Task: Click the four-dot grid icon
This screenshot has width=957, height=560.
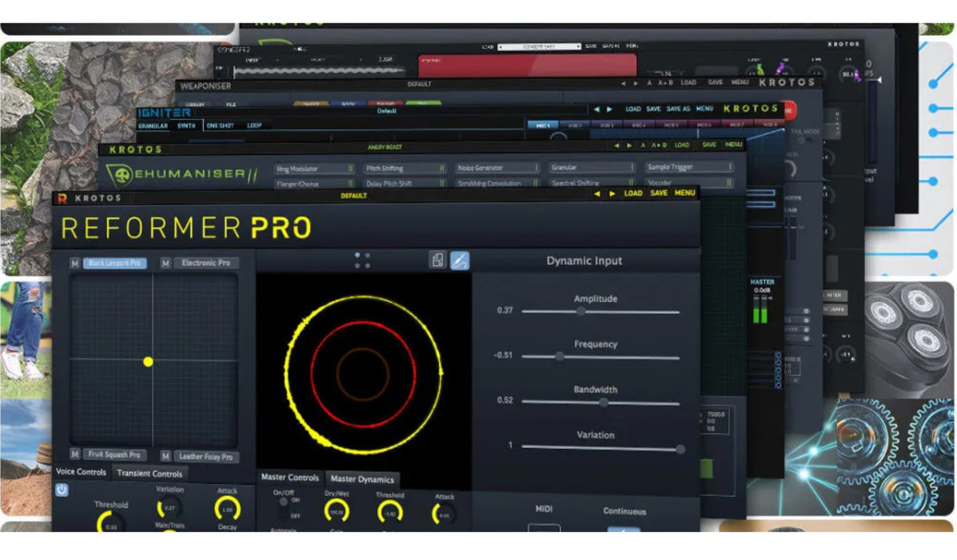Action: tap(362, 260)
